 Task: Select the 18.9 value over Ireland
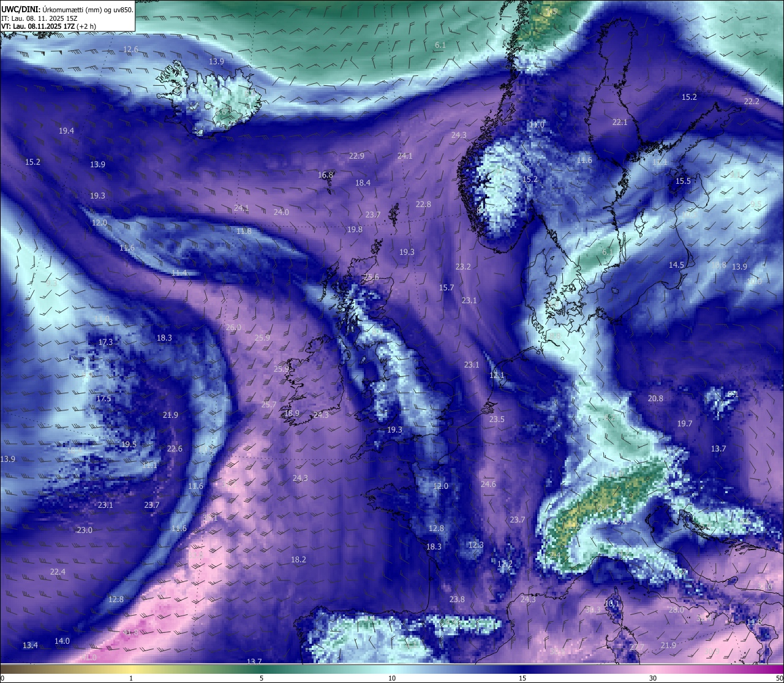[x=292, y=413]
